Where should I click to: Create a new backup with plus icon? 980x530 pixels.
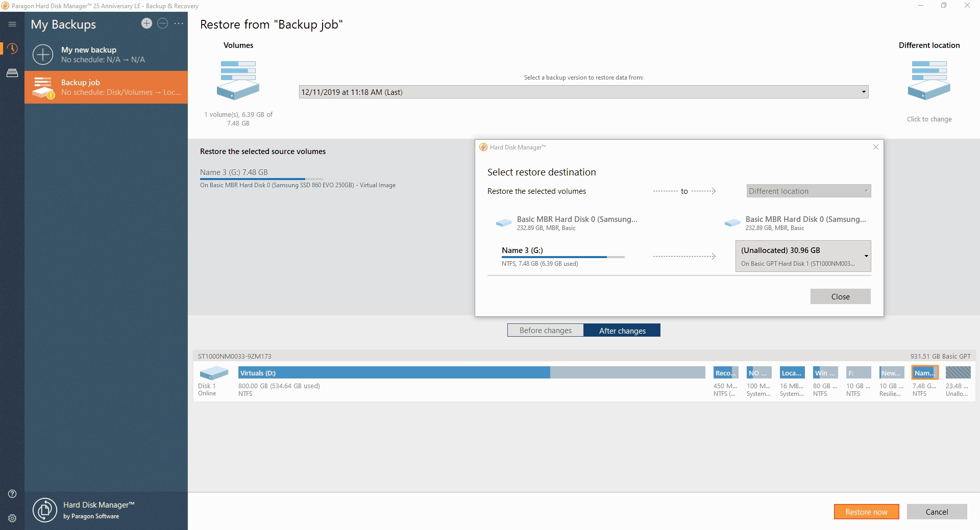[146, 23]
